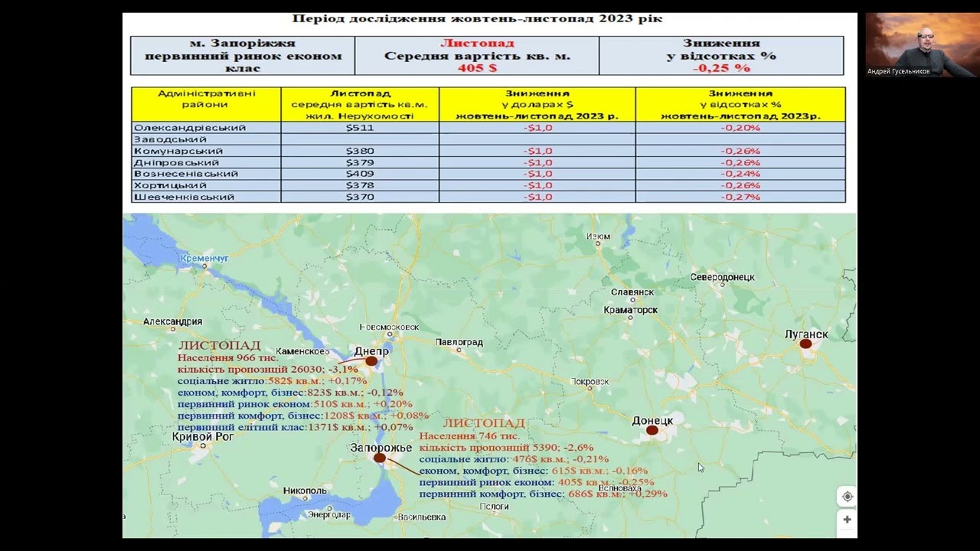The image size is (980, 551).
Task: Click the red Луганск city marker
Action: pyautogui.click(x=805, y=344)
